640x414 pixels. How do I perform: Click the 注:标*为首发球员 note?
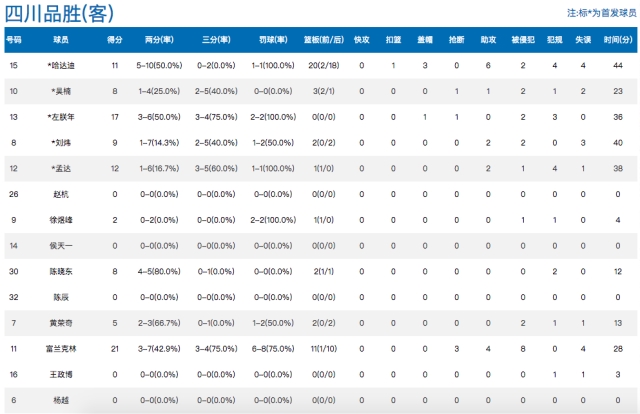tap(602, 13)
